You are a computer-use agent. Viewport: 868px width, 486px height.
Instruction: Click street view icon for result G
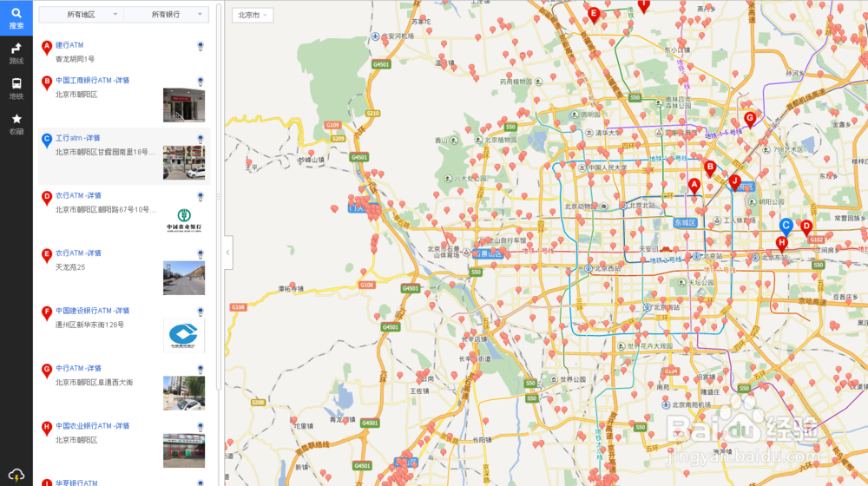[x=201, y=369]
